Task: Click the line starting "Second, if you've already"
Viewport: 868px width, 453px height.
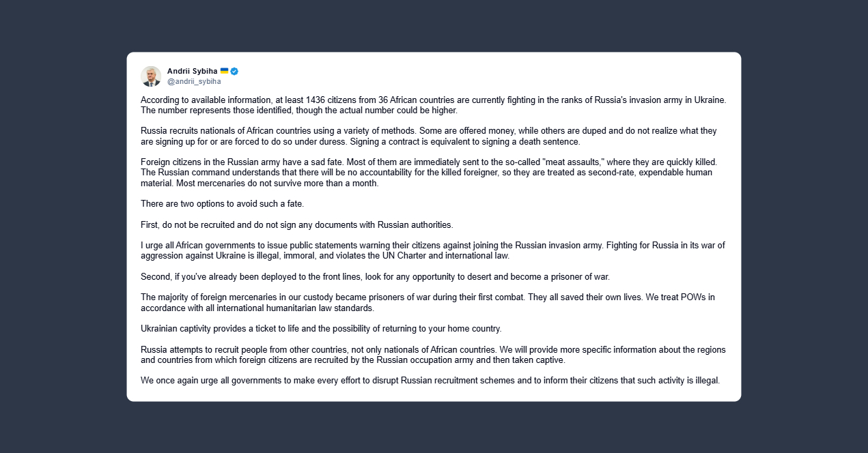Action: click(374, 277)
